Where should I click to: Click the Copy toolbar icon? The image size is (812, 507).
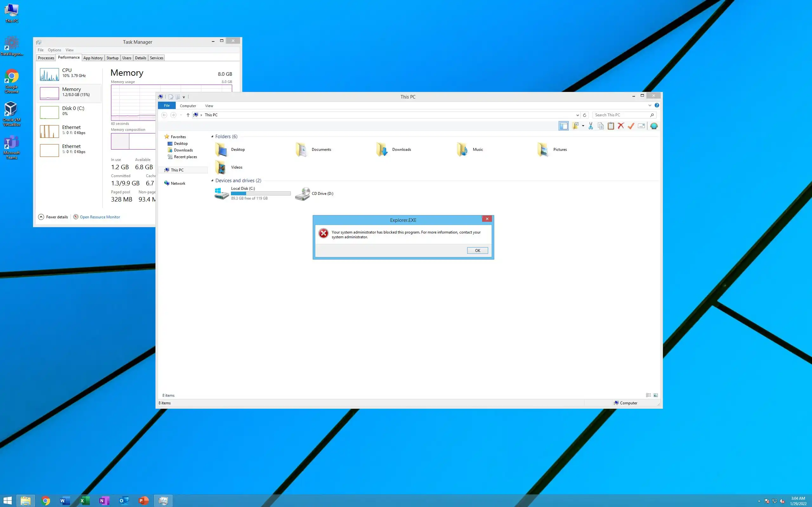coord(601,126)
